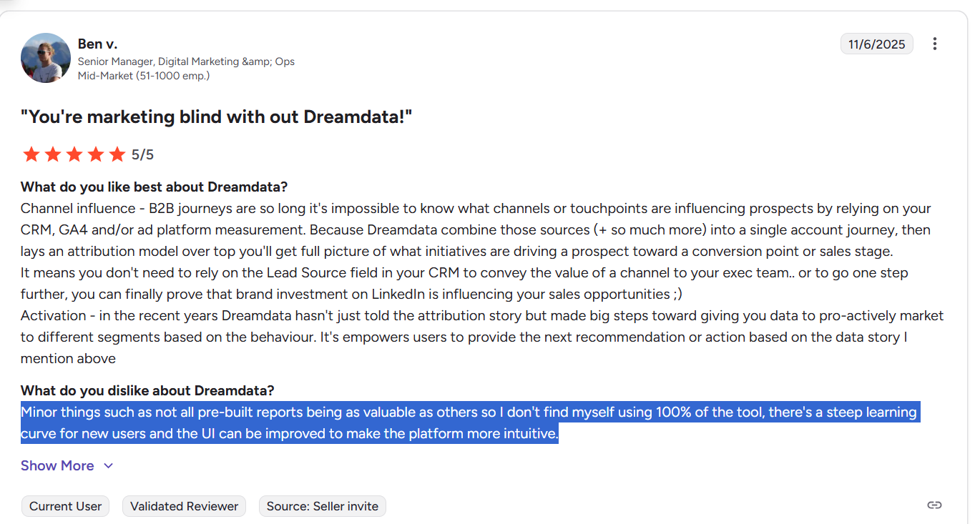980x524 pixels.
Task: Expand the review with Show More
Action: pos(57,465)
